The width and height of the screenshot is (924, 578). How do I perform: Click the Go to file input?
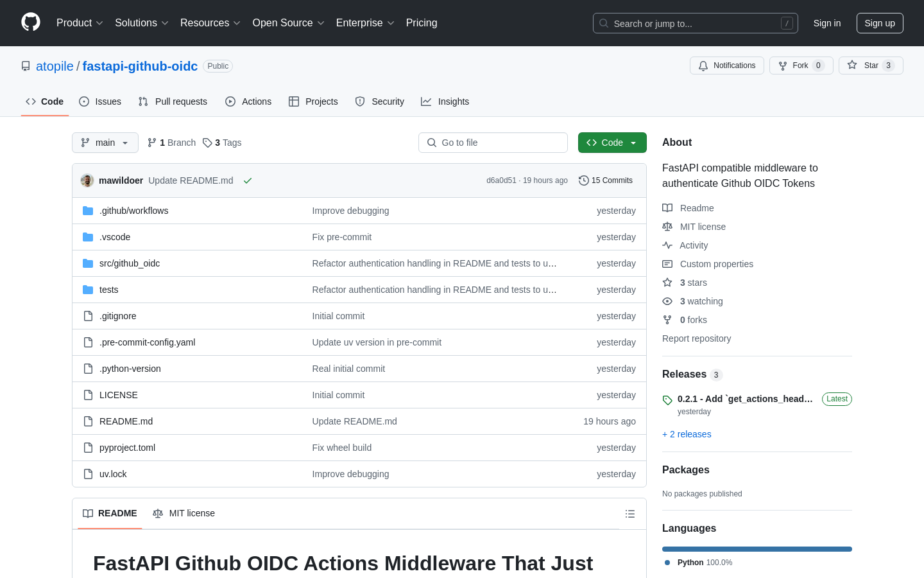click(493, 143)
